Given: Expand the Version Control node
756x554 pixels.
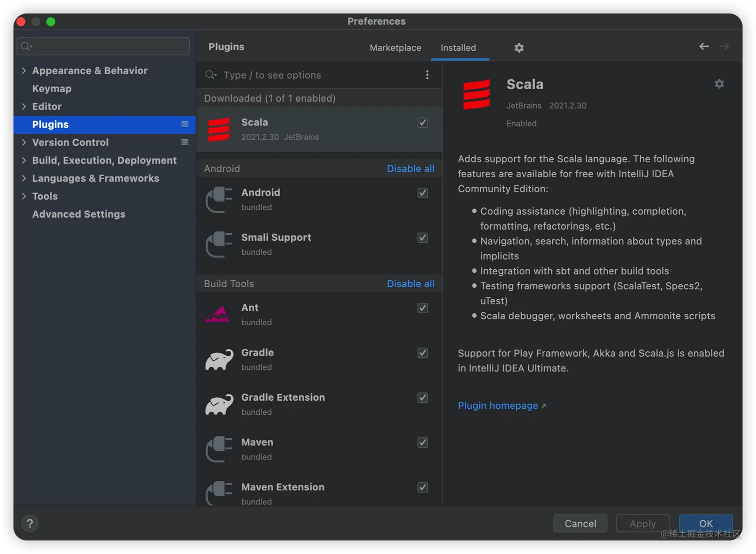Looking at the screenshot, I should (x=23, y=143).
